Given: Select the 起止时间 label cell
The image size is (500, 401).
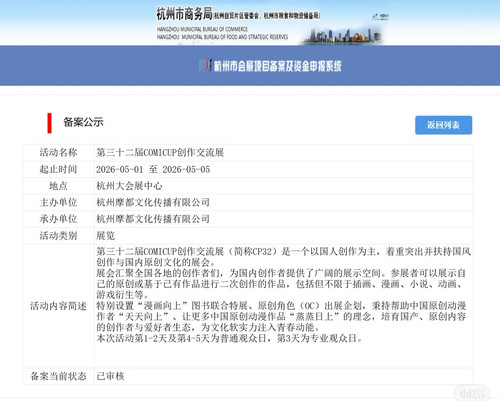Looking at the screenshot, I should tap(58, 169).
